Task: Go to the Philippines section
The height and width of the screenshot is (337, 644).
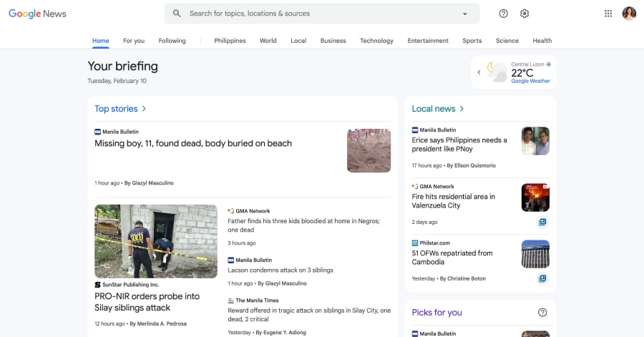Action: tap(230, 41)
